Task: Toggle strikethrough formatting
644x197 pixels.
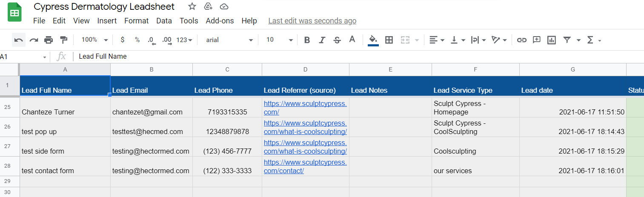Action: click(x=337, y=40)
